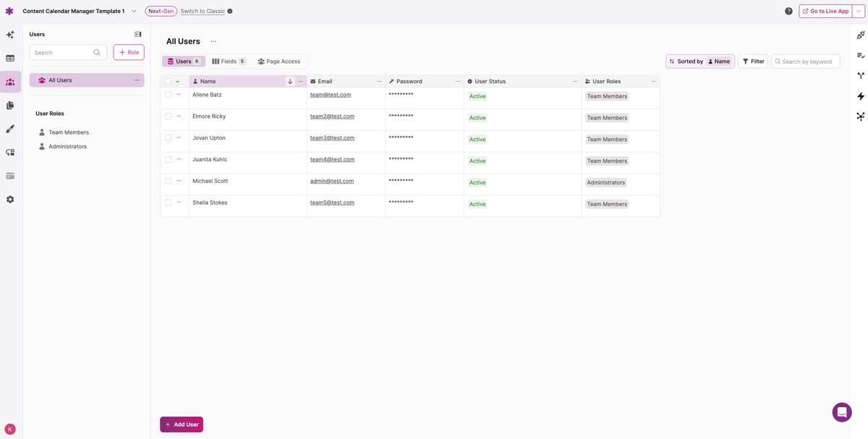Select the Allene Batz row checkbox

[169, 95]
